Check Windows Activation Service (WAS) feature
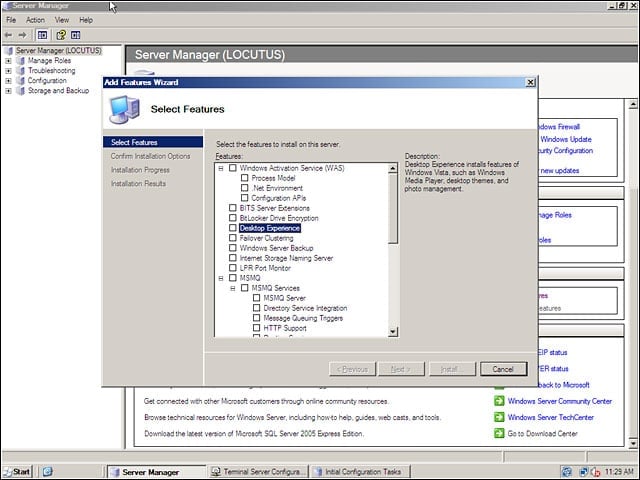The height and width of the screenshot is (480, 640). click(x=233, y=168)
